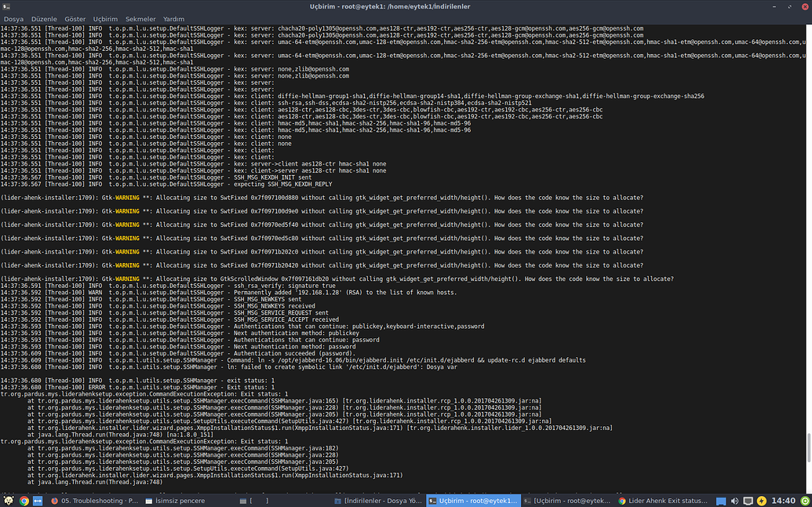Switch to 05. Troubleshooting Firefox window
This screenshot has height=507, width=812.
(94, 500)
